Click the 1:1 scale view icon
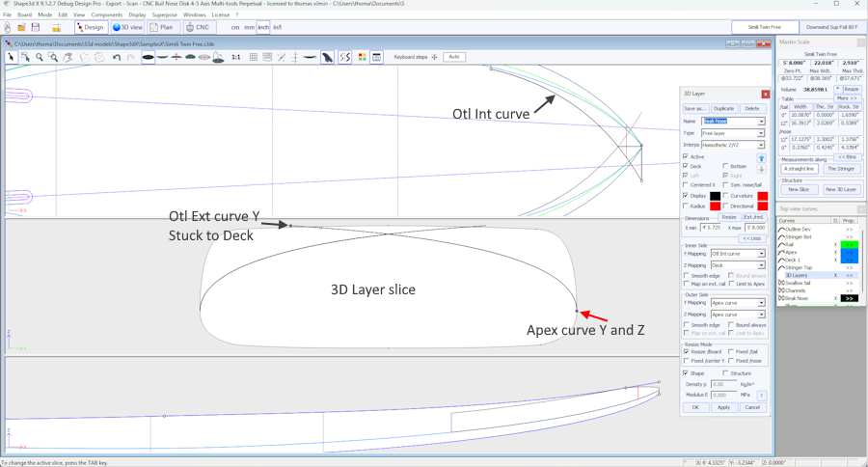This screenshot has height=467, width=868. coord(236,58)
